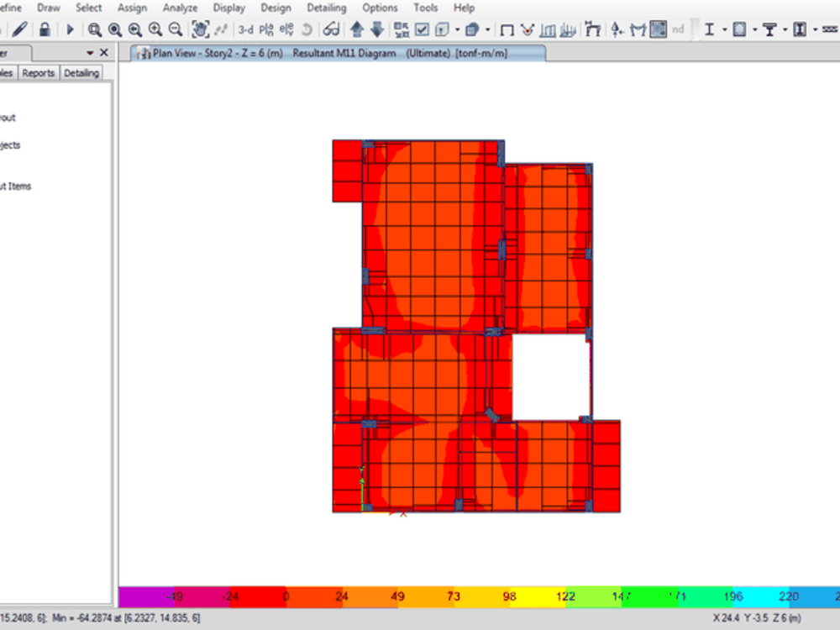The height and width of the screenshot is (630, 840).
Task: Click the Rotate 3D view icon
Action: [307, 29]
